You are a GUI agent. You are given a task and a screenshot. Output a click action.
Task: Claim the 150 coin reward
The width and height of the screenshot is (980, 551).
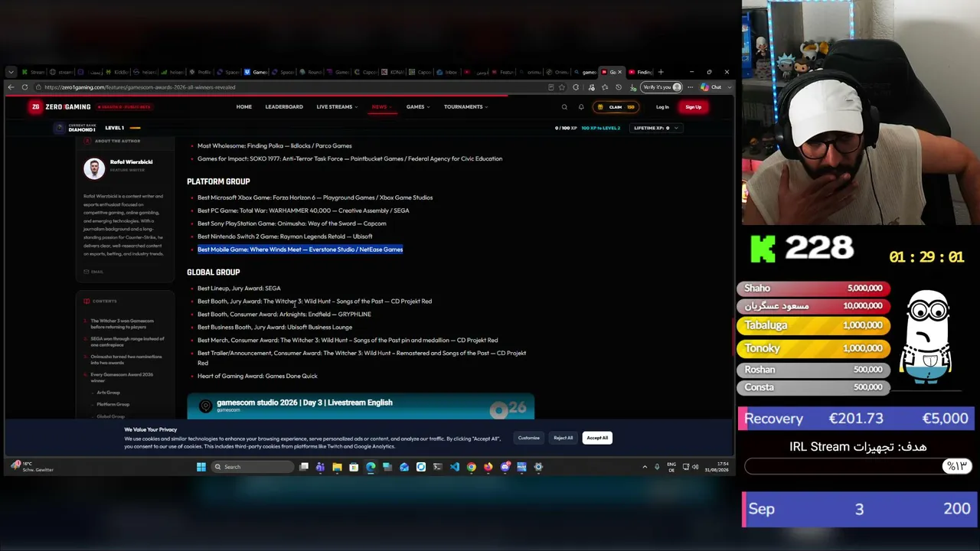(616, 107)
